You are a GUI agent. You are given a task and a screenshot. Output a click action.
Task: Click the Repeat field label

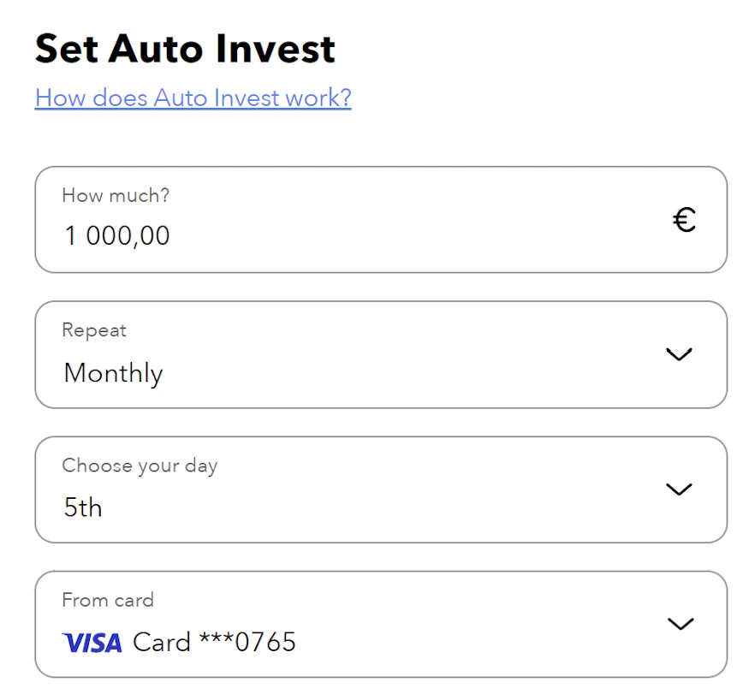click(x=94, y=330)
